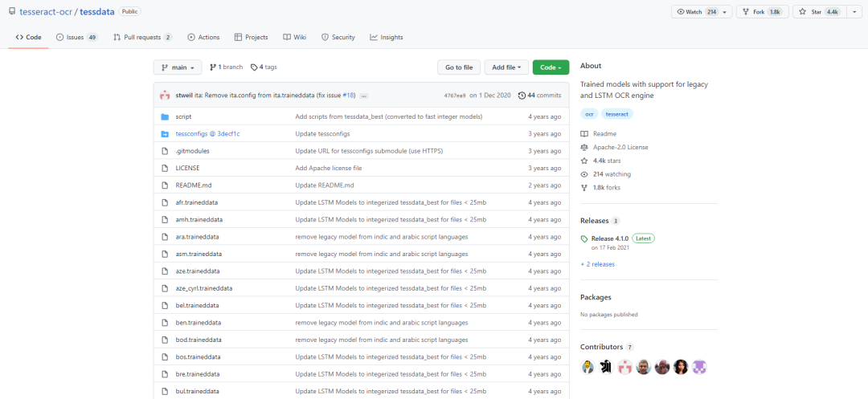Viewport: 868px width, 399px height.
Task: Open the Security tab
Action: [338, 37]
